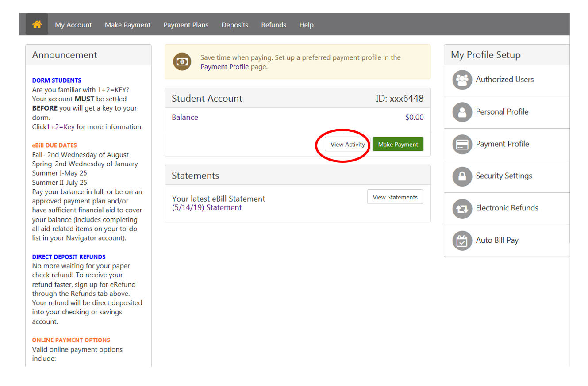Screen dimensions: 588x386
Task: Open the Authorized Users group icon
Action: pyautogui.click(x=462, y=80)
